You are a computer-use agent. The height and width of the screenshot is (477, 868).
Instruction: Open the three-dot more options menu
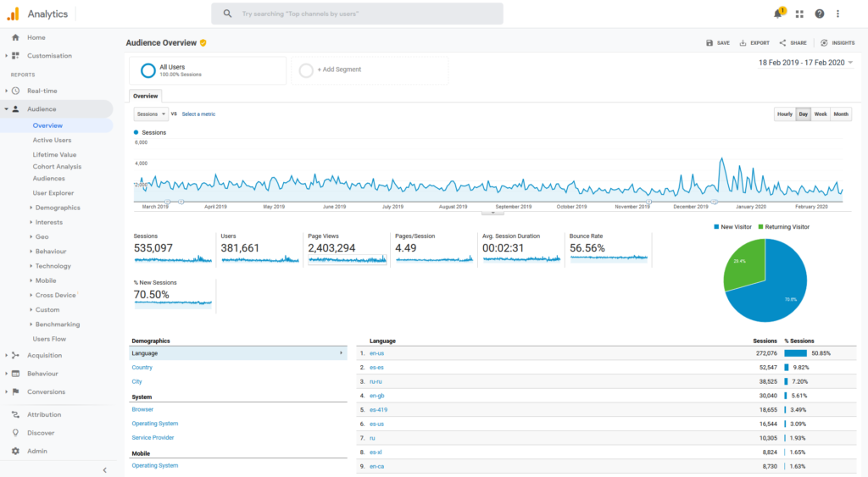pyautogui.click(x=837, y=14)
